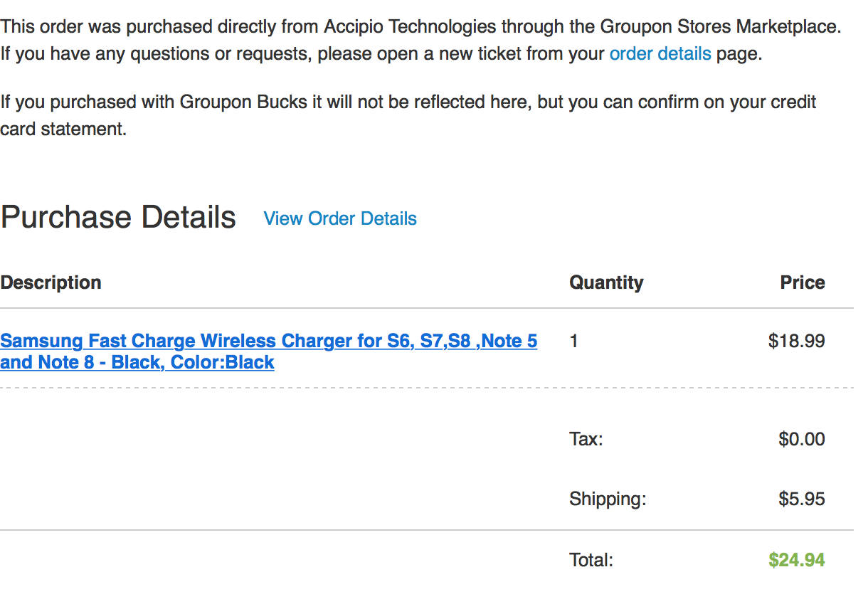Click the Quantity column header
Viewport: 868px width, 609px height.
coord(606,282)
